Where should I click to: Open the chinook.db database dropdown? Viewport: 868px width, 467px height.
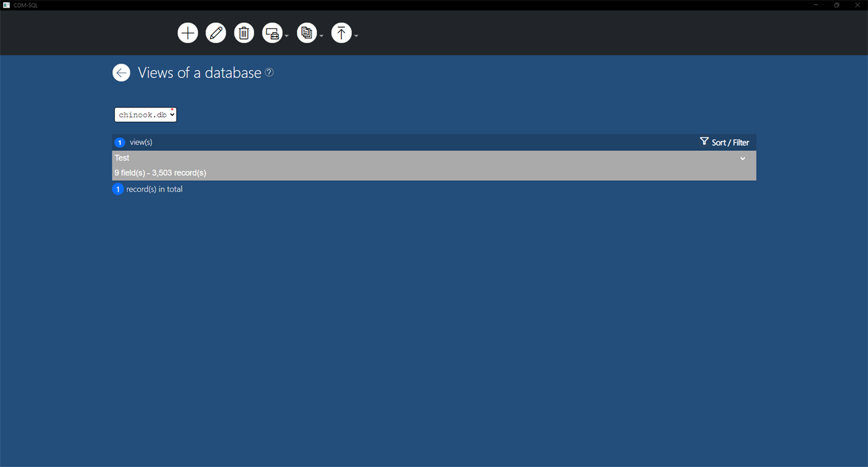(x=145, y=115)
